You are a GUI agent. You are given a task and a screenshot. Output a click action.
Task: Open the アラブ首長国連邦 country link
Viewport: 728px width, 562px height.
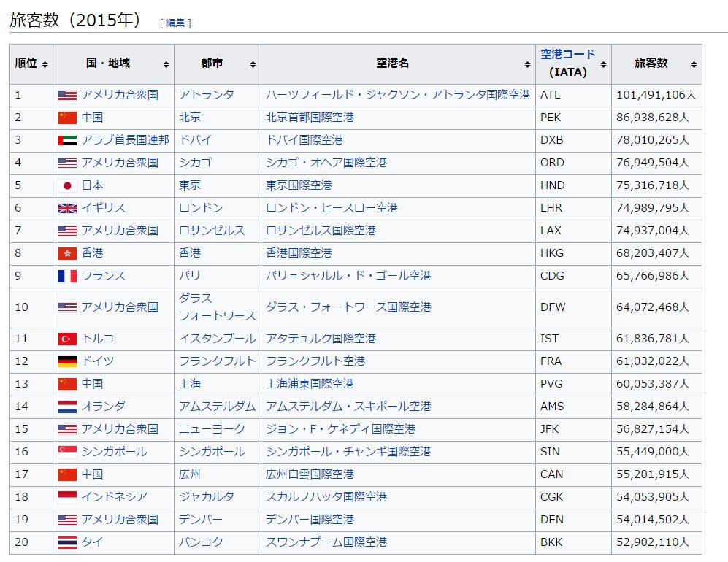coord(126,139)
